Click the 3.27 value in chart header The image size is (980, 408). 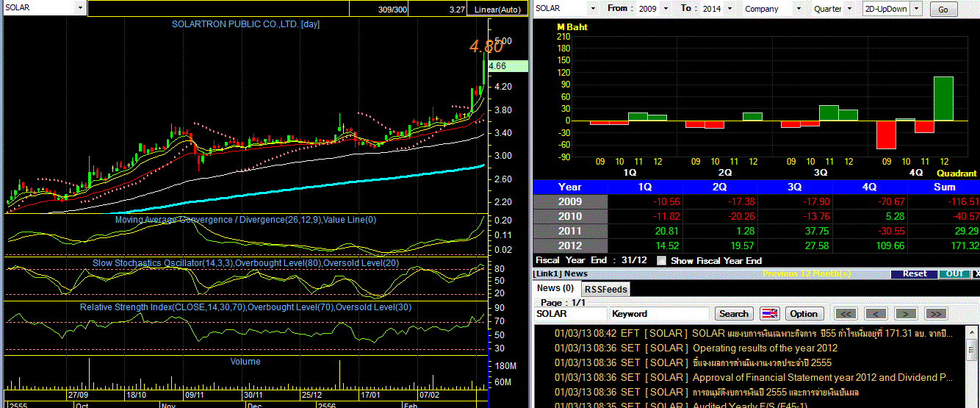tap(457, 9)
